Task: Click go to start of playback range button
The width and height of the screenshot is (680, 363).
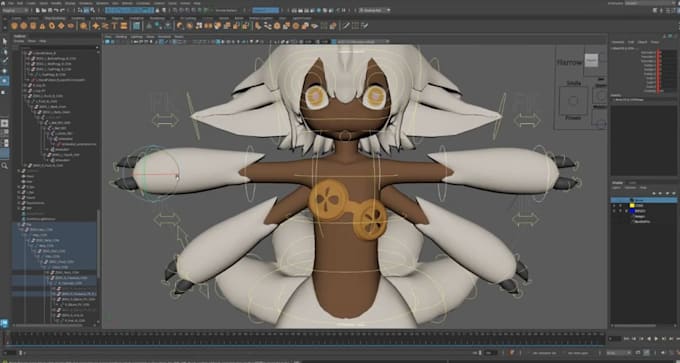Action: coord(625,339)
